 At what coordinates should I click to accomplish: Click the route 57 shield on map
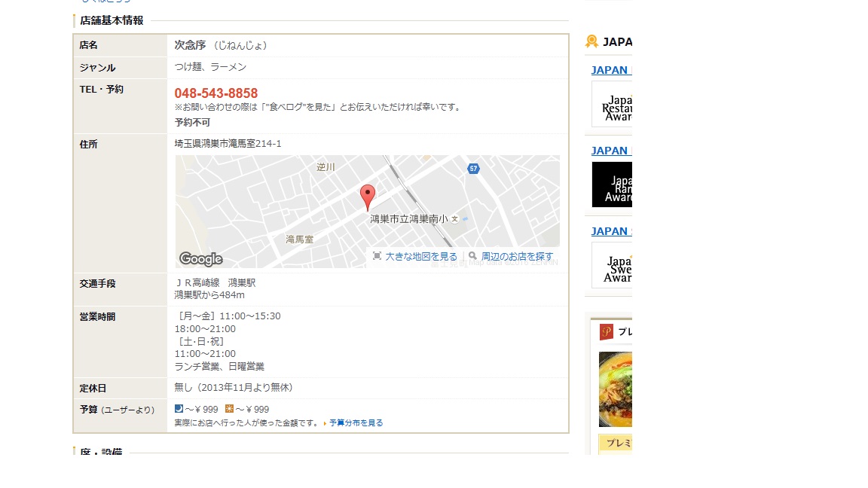tap(473, 169)
